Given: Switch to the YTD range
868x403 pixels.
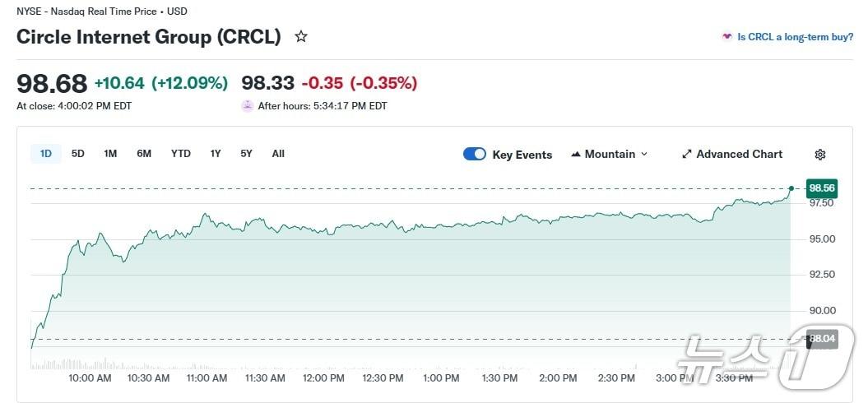Looking at the screenshot, I should point(180,154).
